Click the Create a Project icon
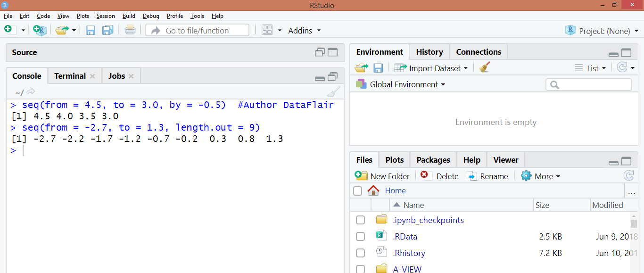This screenshot has height=273, width=644. 40,30
